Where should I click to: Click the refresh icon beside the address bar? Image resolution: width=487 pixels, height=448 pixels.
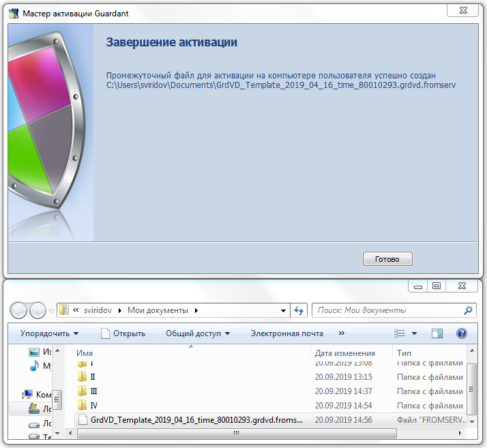[298, 310]
